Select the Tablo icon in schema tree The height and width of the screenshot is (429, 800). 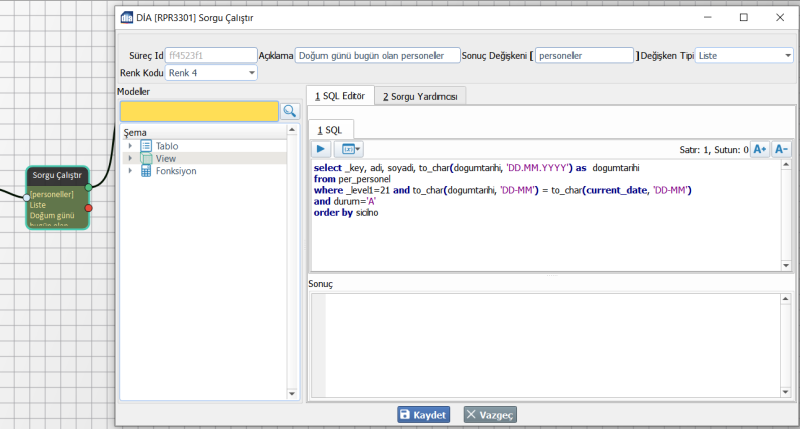[146, 146]
